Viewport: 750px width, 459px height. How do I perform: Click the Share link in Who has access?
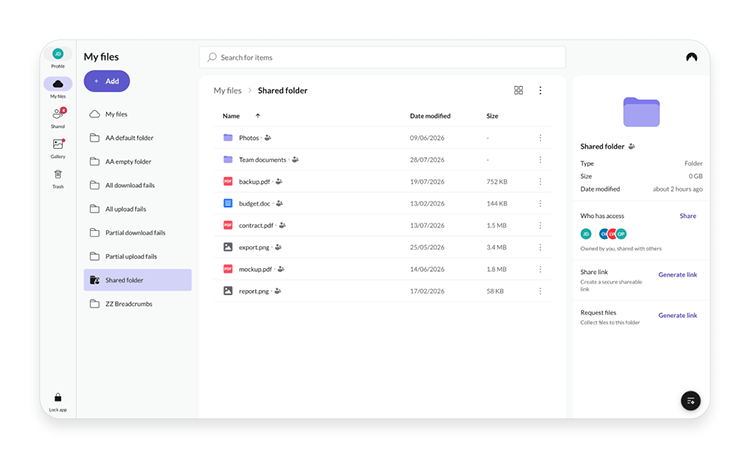pos(688,216)
